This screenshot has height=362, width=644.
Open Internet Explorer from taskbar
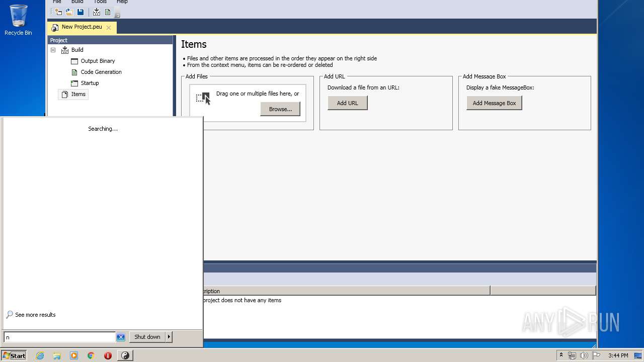click(40, 355)
